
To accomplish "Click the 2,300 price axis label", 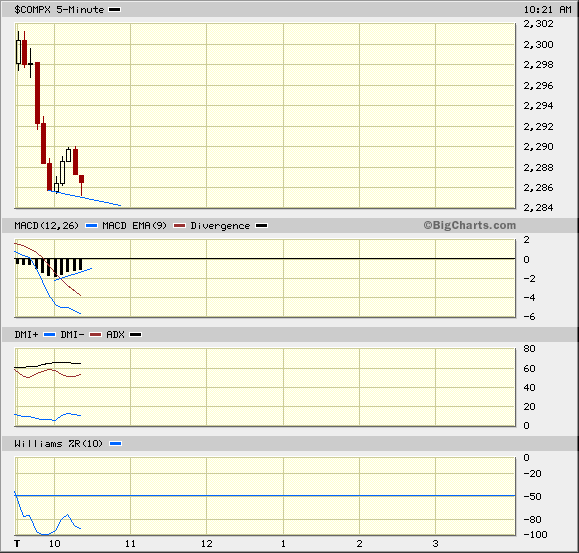I will [x=538, y=45].
